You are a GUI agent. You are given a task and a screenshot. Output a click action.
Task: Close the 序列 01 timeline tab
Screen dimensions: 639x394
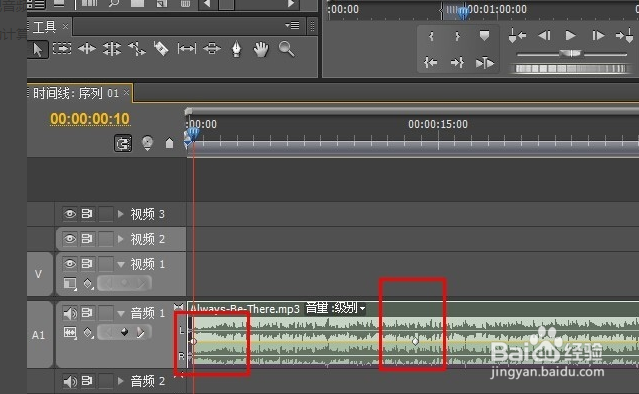point(126,92)
